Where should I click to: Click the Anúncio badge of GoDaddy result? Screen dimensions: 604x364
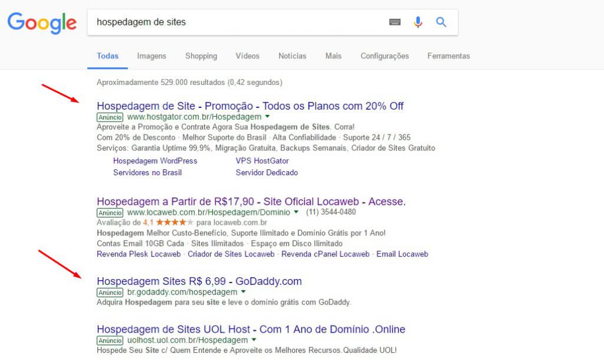[110, 293]
